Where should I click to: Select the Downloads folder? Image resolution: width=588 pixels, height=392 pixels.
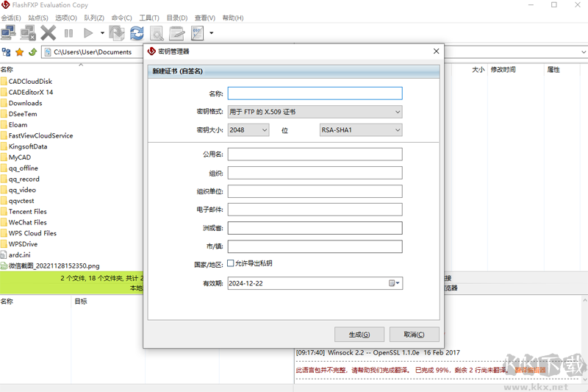pyautogui.click(x=26, y=103)
